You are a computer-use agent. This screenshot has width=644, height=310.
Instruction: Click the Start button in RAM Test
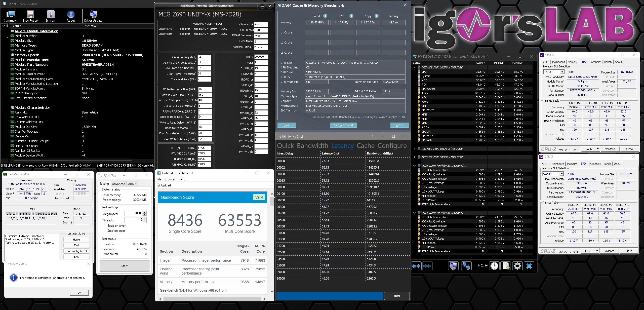[125, 266]
